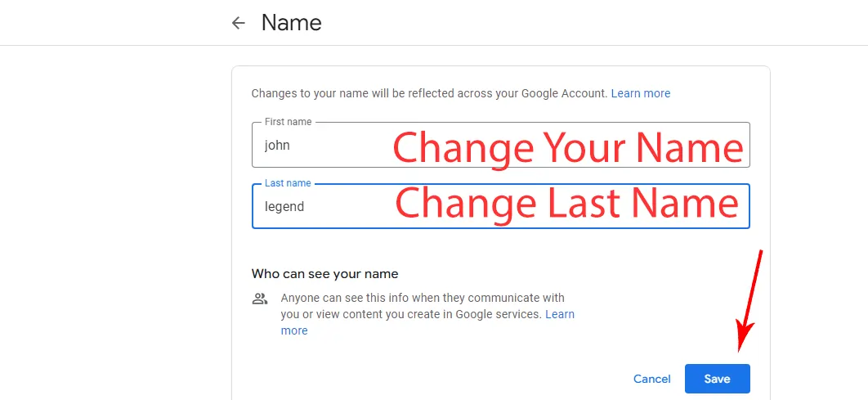Click the 'legend' text in Last name
868x400 pixels.
pos(284,207)
